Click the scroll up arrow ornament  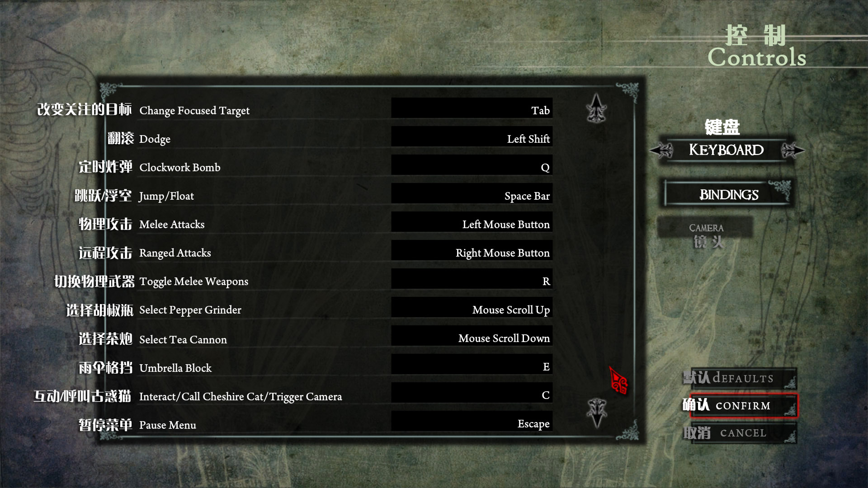[x=597, y=108]
